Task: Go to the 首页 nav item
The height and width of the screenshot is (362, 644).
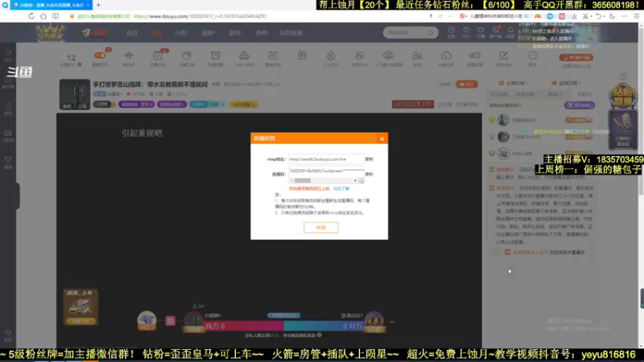Action: [132, 33]
